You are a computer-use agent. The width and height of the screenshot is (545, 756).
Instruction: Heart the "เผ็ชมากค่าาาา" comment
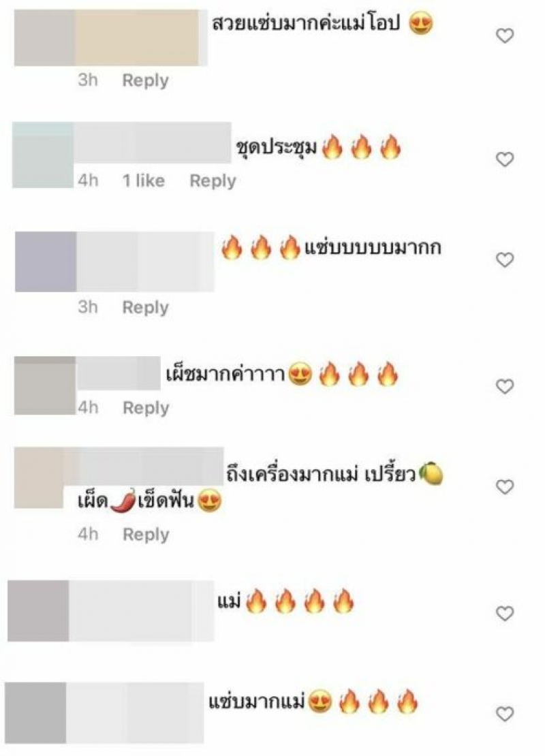click(505, 386)
